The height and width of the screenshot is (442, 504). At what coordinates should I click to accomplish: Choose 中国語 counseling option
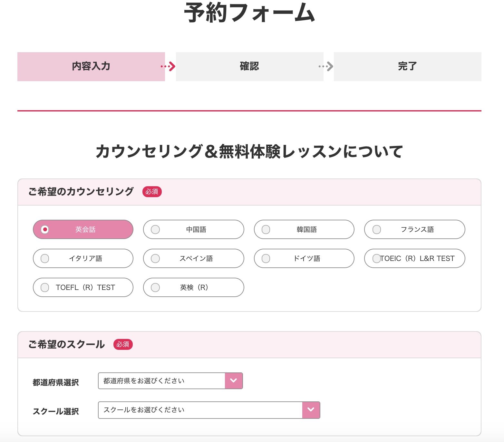click(x=193, y=229)
